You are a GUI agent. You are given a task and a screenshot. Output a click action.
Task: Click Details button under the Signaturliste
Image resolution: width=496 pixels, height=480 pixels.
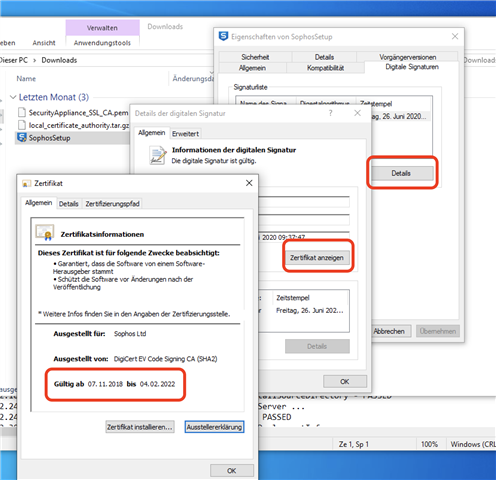(x=401, y=173)
